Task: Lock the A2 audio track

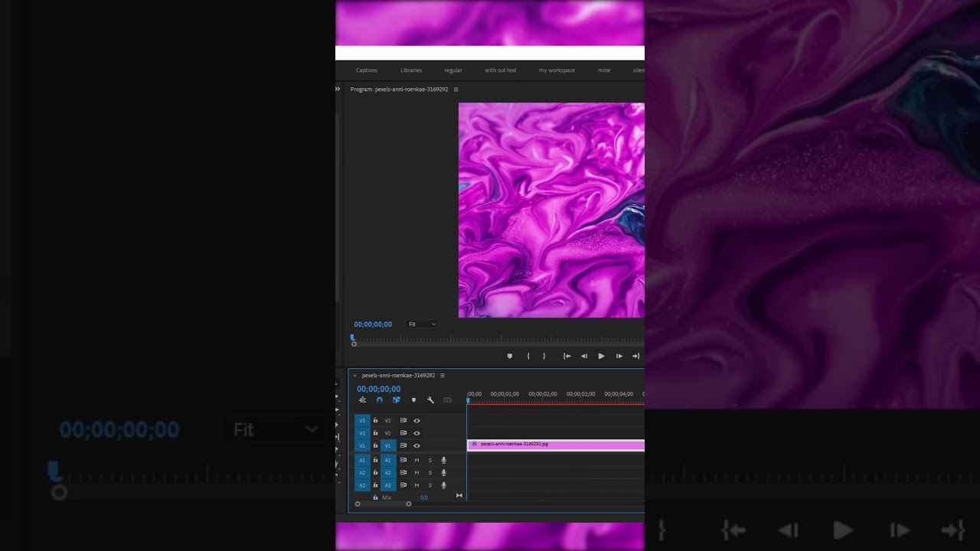Action: click(375, 473)
